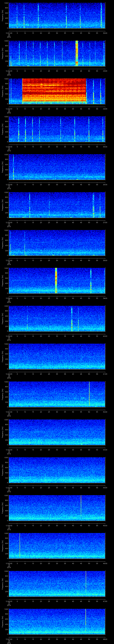Select yellow vertical line near 7 s in 12:45:00 spectrogram
Image resolution: width=114 pixels, height=644 pixels.
pyautogui.click(x=20, y=545)
